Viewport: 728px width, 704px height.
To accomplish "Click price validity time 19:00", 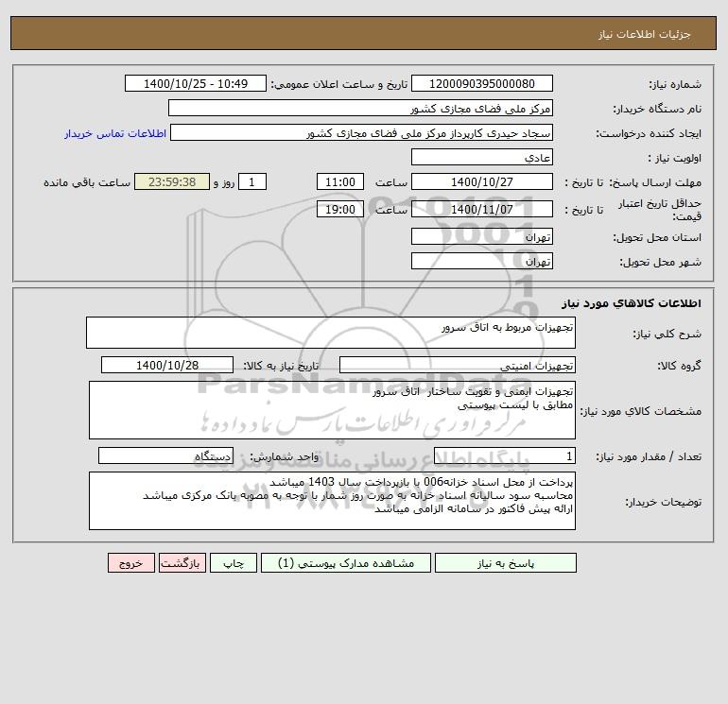I will pos(339,209).
